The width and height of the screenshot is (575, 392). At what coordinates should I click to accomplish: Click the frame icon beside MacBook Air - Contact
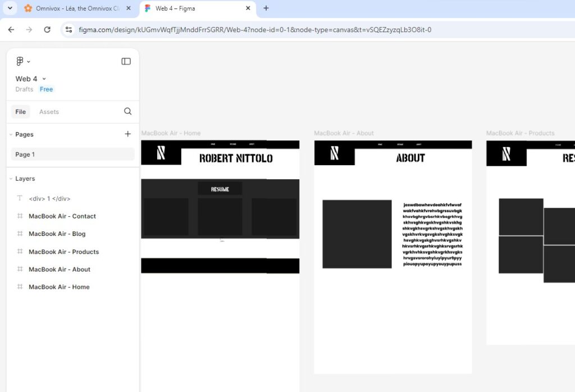click(20, 216)
